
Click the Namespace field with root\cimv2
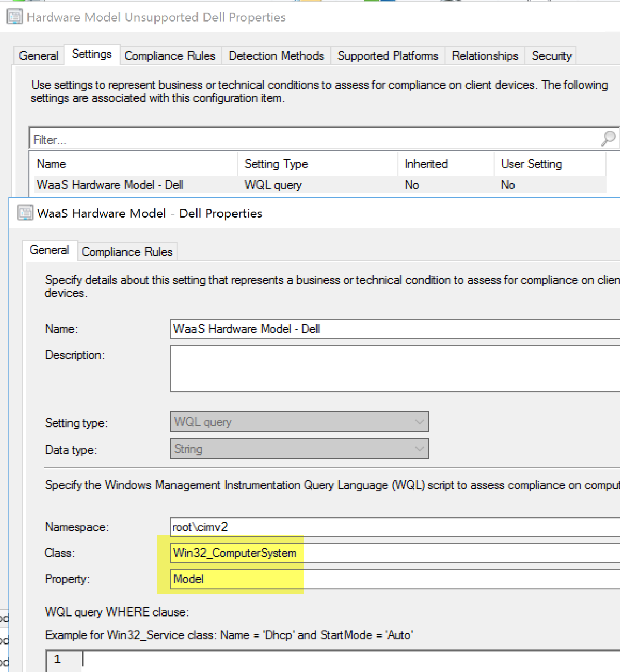coord(393,527)
